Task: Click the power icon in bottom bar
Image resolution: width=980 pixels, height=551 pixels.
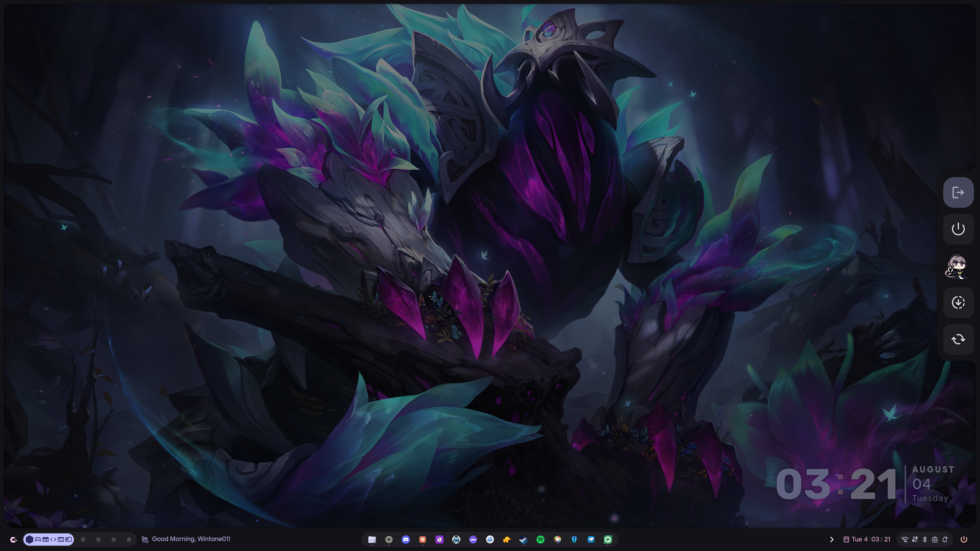Action: coord(964,540)
